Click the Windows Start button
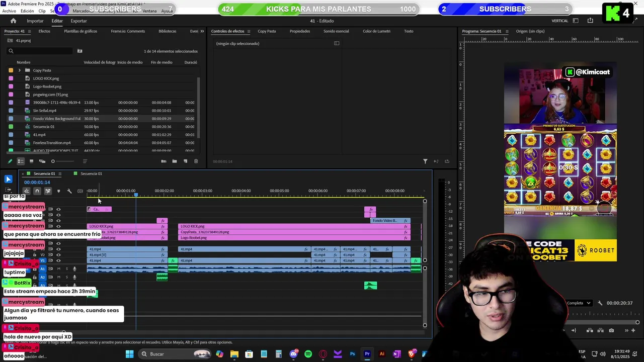 (129, 354)
